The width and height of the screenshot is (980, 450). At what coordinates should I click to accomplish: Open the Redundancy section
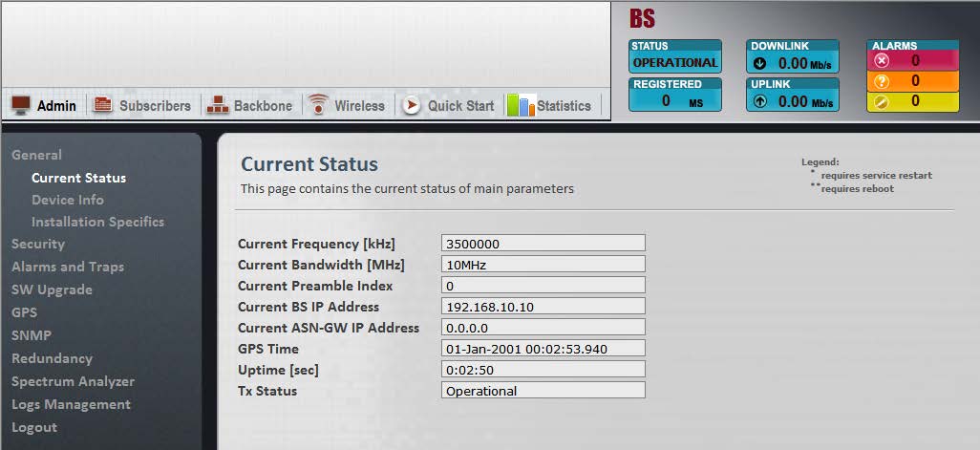[52, 358]
